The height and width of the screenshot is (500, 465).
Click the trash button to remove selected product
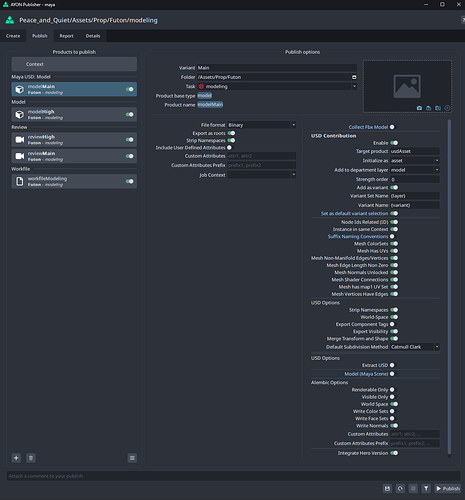coord(31,458)
